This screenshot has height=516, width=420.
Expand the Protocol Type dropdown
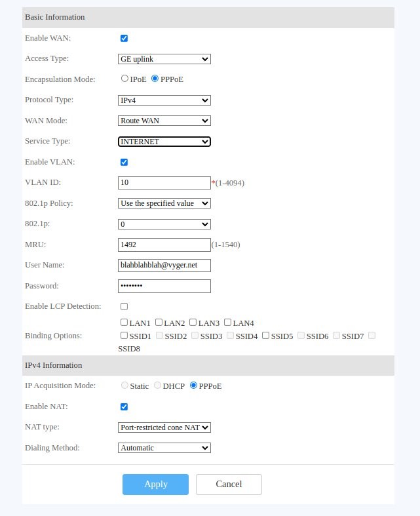pyautogui.click(x=164, y=100)
